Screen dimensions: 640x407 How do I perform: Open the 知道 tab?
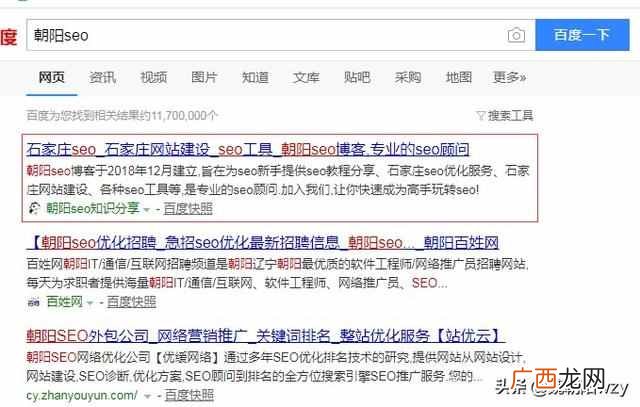[x=255, y=77]
